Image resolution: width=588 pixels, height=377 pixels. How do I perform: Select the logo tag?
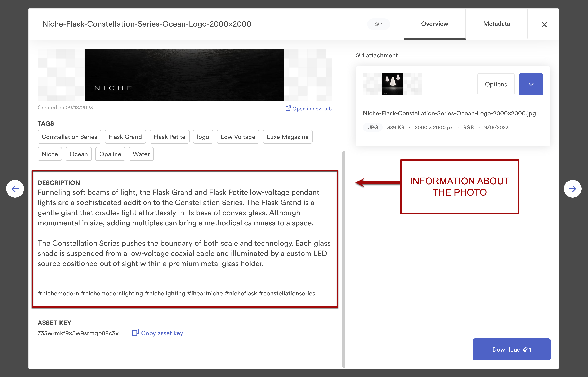pyautogui.click(x=203, y=137)
